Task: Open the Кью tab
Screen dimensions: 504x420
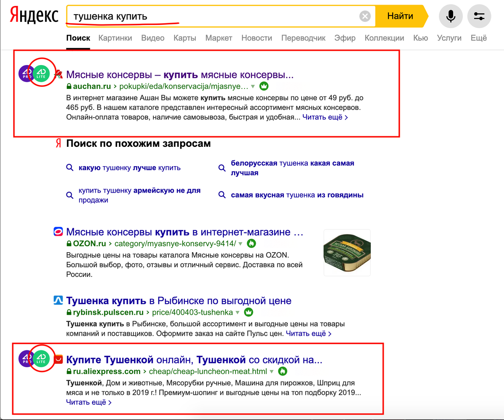Action: (420, 38)
